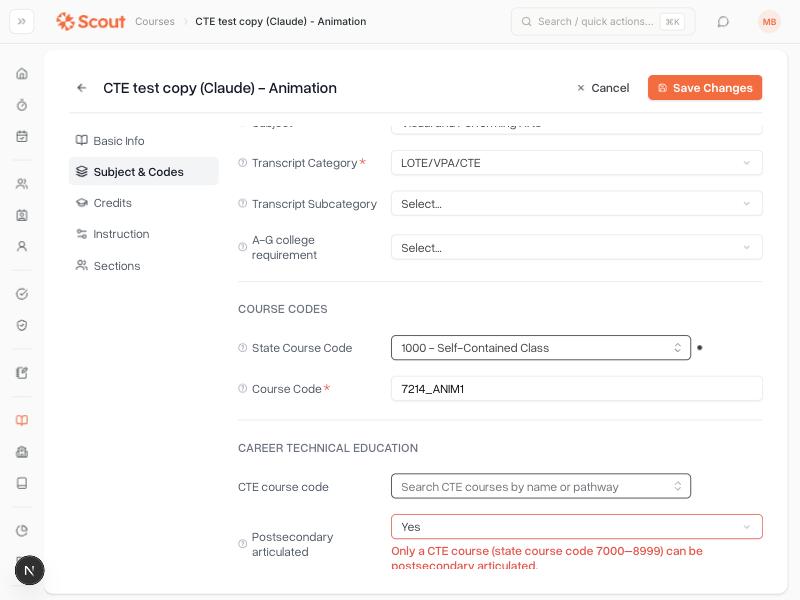
Task: Open the Instruction tab
Action: click(x=143, y=234)
